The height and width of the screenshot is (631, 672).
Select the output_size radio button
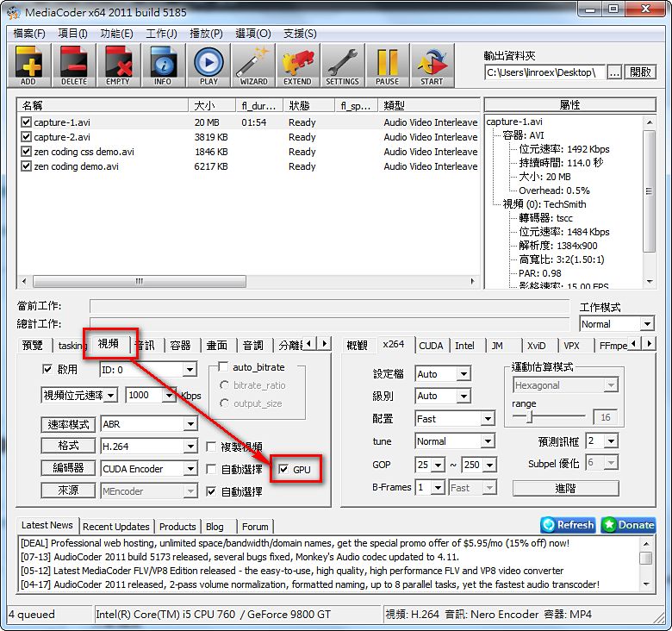tap(224, 403)
